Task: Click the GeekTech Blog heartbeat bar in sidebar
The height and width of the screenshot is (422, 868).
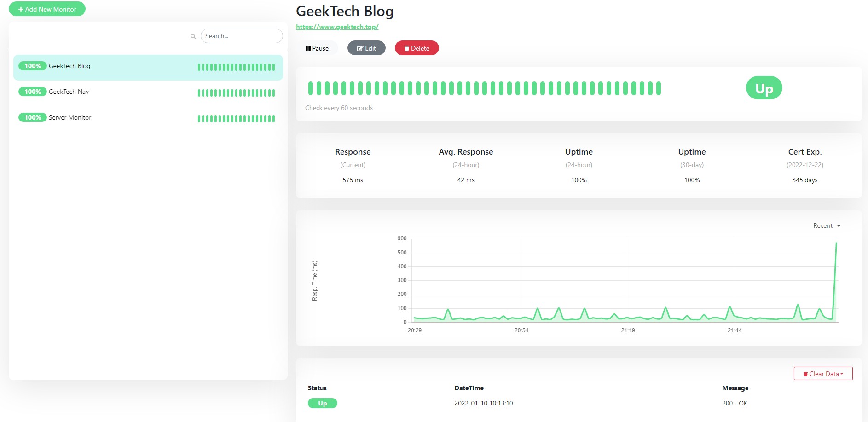Action: 236,67
